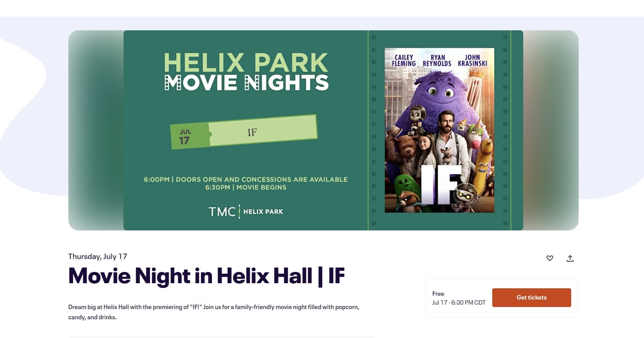The height and width of the screenshot is (338, 644).
Task: Click the Jul 17 · 6:30 PM CDT time text
Action: [459, 302]
